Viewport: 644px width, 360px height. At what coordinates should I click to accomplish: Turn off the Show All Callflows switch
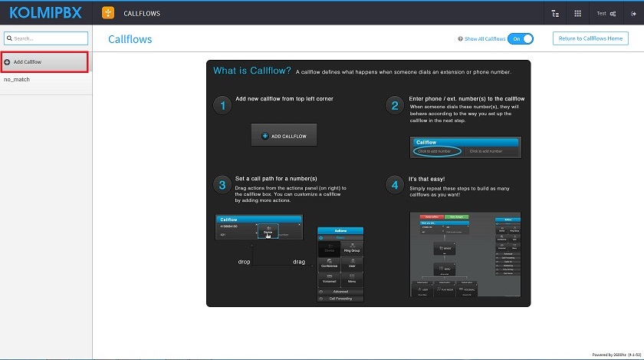click(x=520, y=38)
